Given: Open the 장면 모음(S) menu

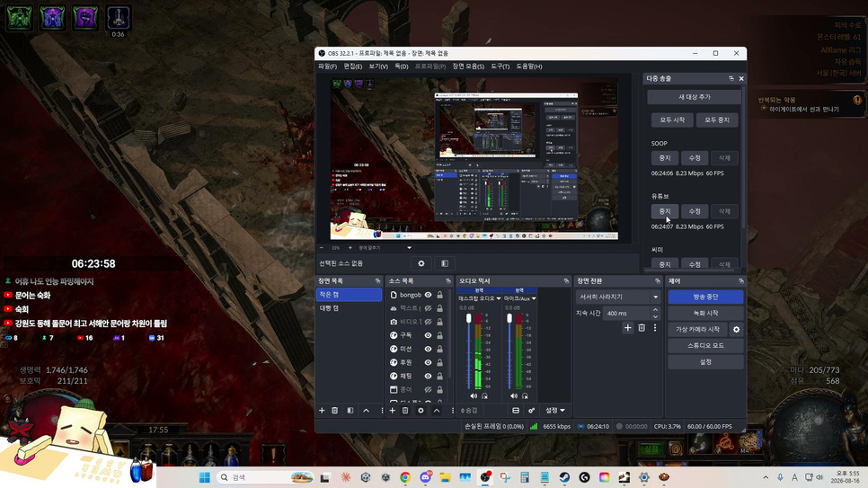Looking at the screenshot, I should [468, 67].
